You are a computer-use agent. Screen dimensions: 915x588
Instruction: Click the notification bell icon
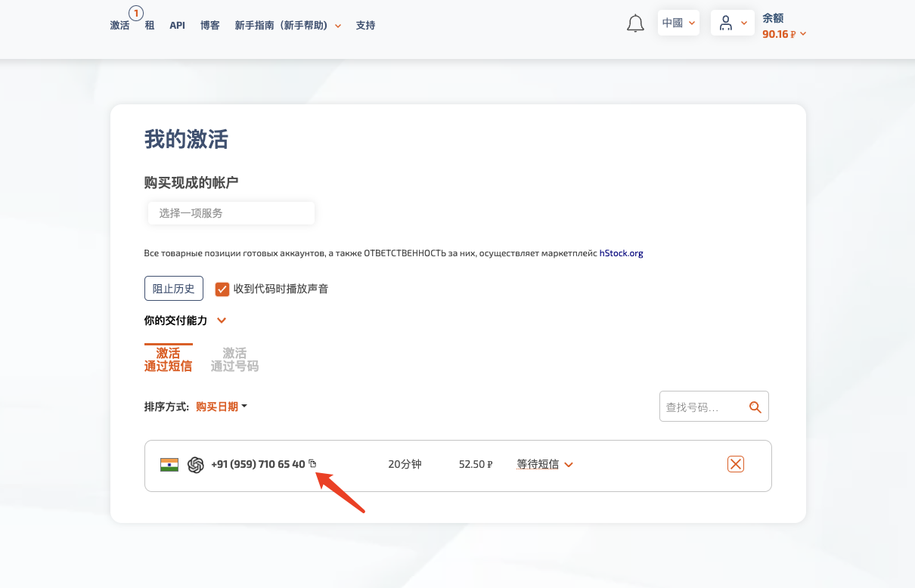[x=635, y=24]
